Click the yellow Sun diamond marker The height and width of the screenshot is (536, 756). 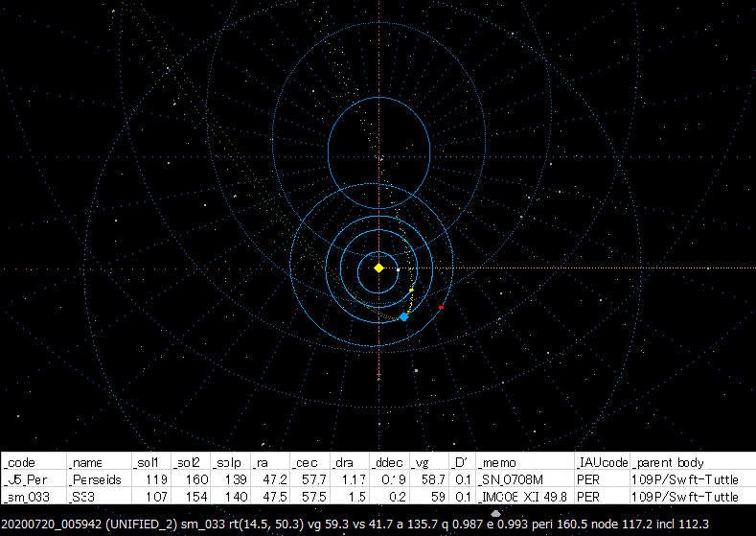[379, 268]
